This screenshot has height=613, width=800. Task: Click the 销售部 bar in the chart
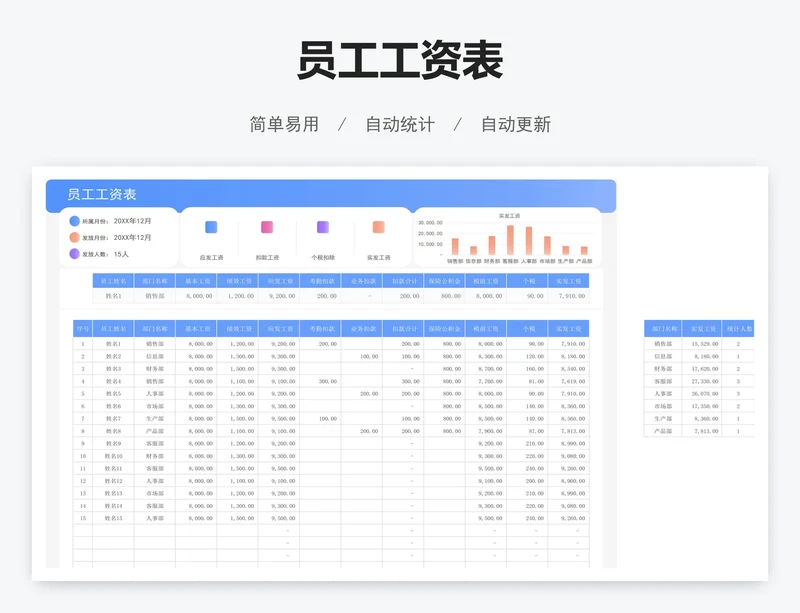pos(455,247)
